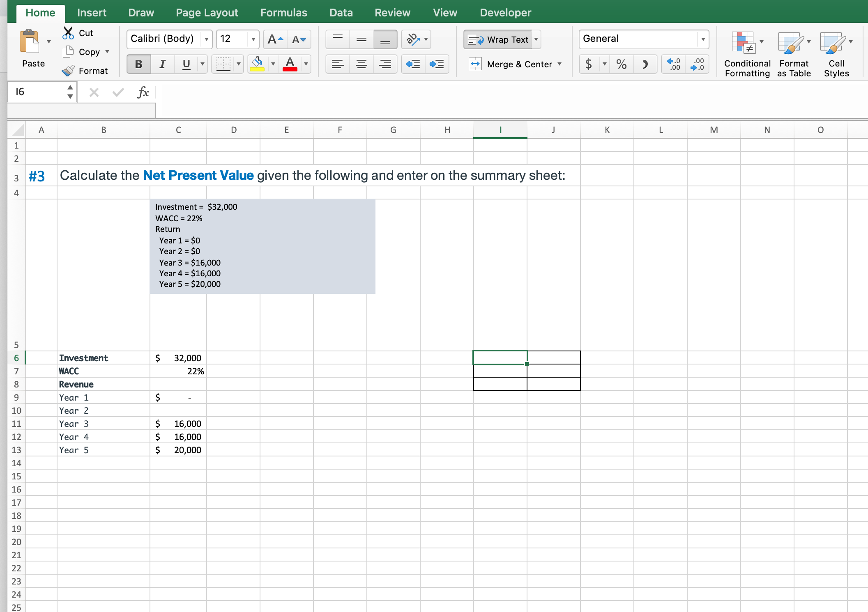Click the percent style icon

tap(621, 64)
